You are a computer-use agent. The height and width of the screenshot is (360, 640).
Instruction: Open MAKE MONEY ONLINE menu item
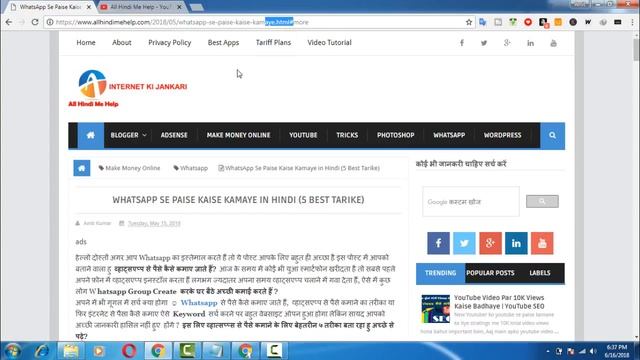[238, 135]
